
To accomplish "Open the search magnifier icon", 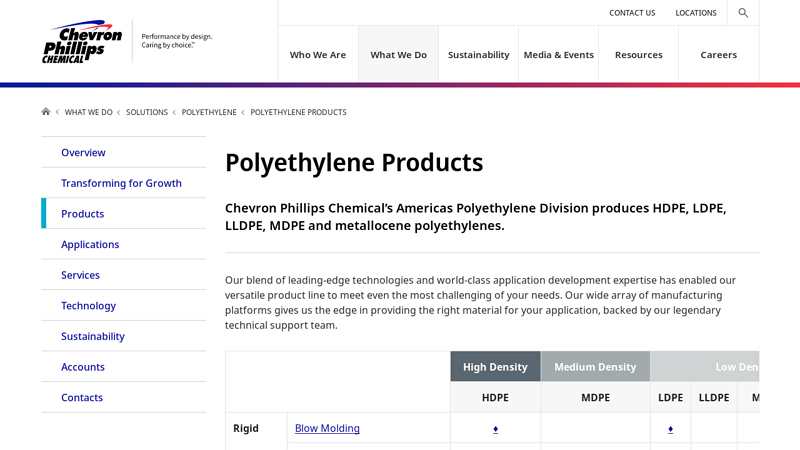I will pyautogui.click(x=743, y=13).
